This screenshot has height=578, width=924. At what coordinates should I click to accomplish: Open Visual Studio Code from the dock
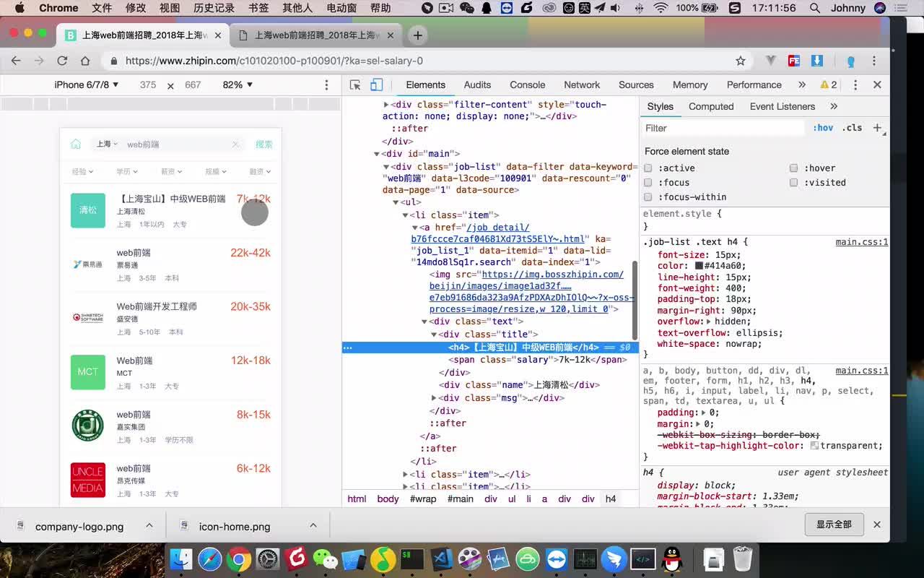[441, 558]
